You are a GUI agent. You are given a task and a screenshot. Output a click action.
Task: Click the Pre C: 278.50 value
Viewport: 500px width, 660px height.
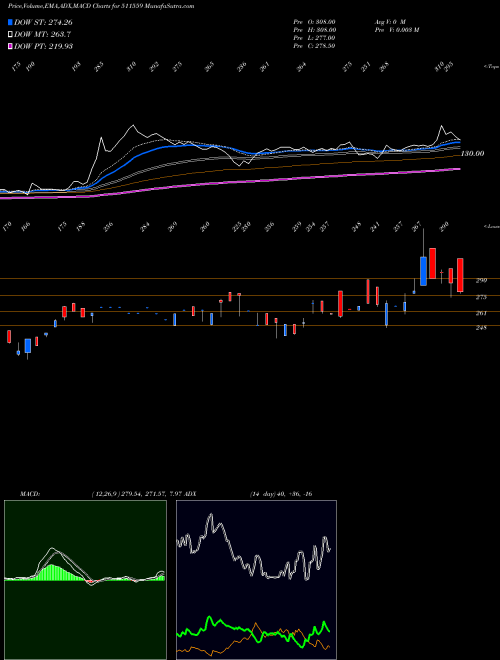314,46
